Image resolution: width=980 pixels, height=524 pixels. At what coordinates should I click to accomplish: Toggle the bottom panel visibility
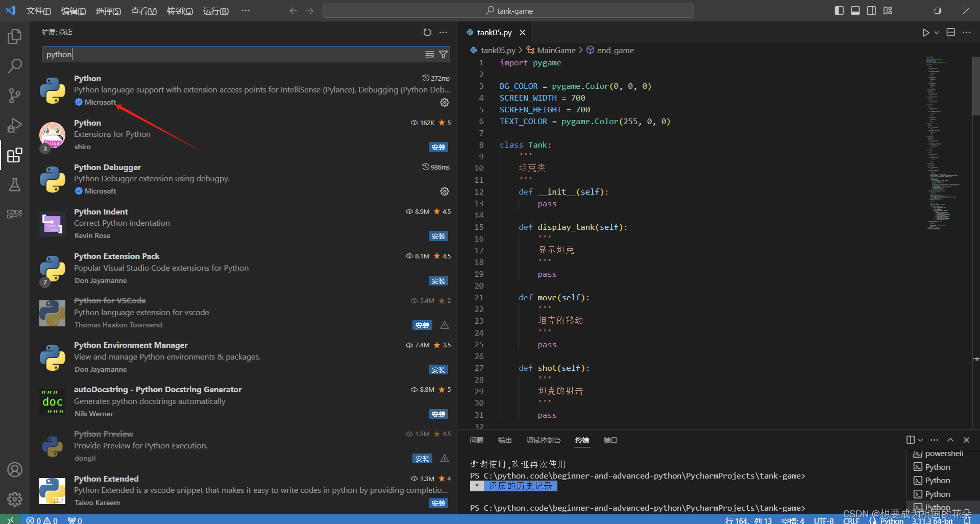855,11
